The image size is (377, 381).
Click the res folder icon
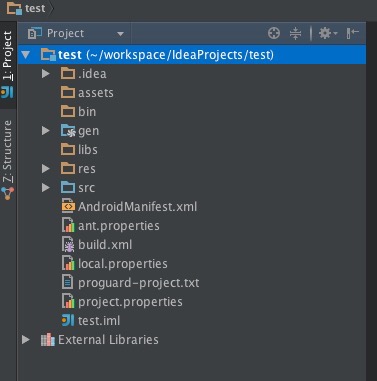(68, 168)
